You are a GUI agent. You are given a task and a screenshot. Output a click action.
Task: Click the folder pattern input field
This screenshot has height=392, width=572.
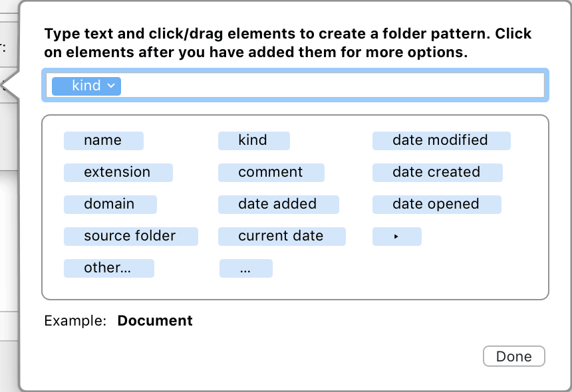[x=295, y=85]
